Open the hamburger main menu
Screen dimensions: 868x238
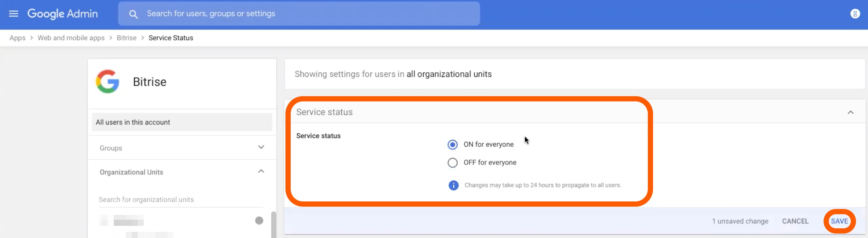[x=13, y=14]
